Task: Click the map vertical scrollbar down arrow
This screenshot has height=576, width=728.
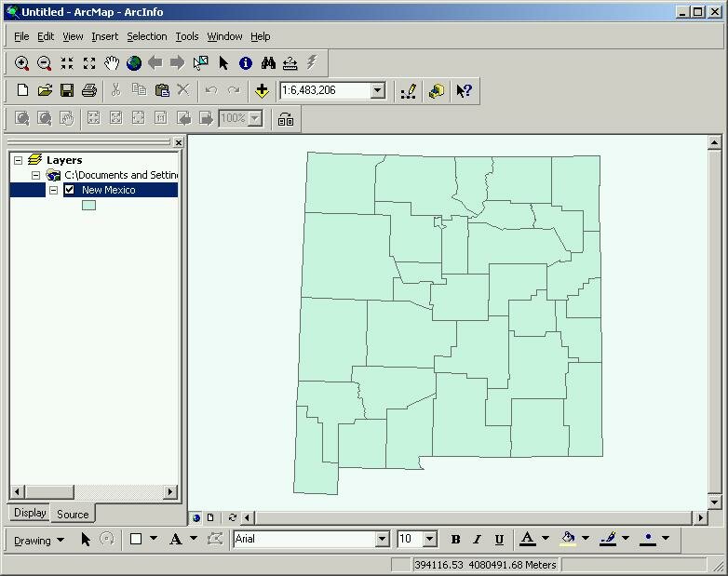Action: click(715, 502)
